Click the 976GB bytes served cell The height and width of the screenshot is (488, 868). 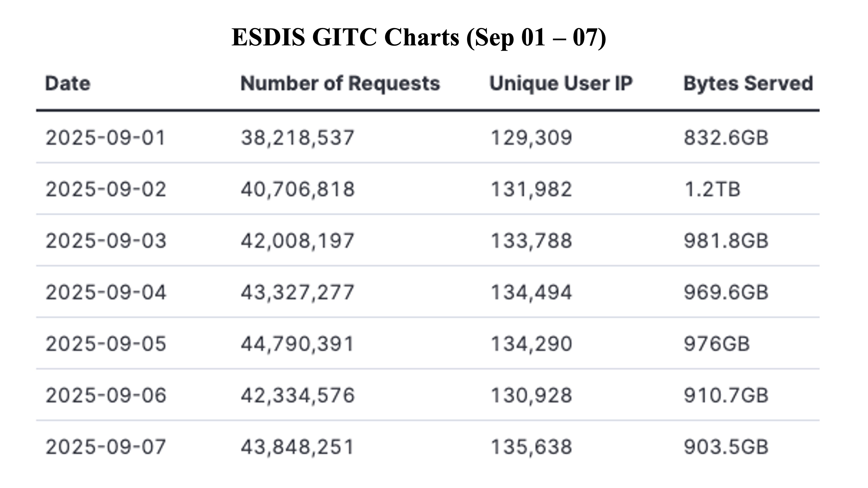717,344
